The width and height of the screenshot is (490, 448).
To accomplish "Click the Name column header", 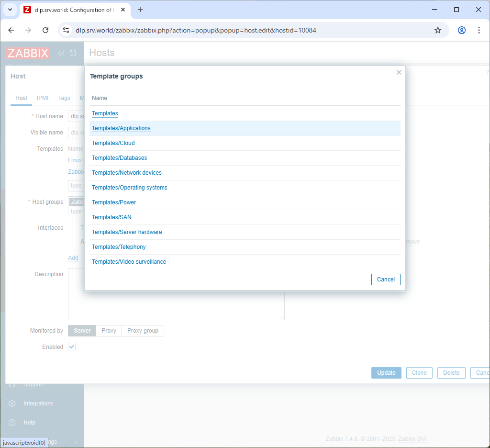I will point(100,98).
